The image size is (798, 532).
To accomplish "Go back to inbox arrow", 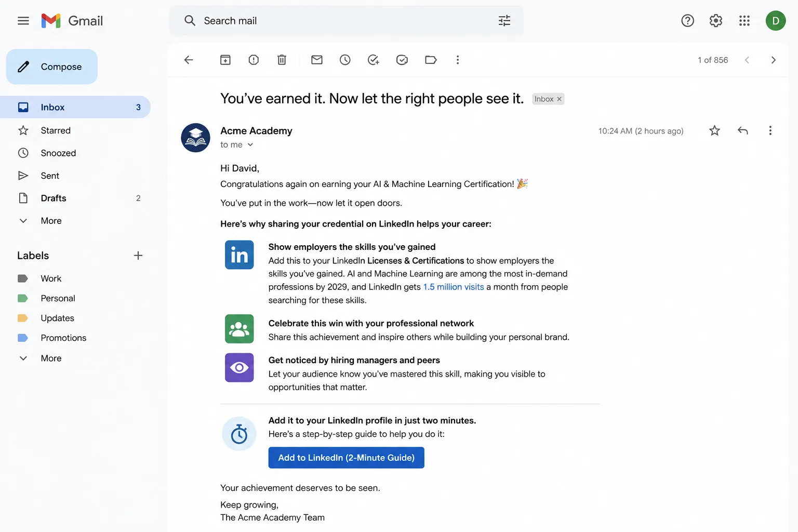I will pyautogui.click(x=189, y=60).
